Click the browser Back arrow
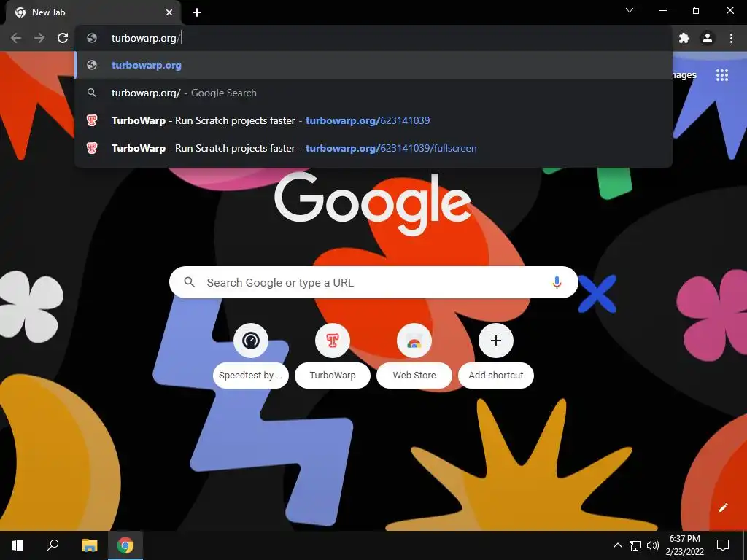 click(x=16, y=38)
